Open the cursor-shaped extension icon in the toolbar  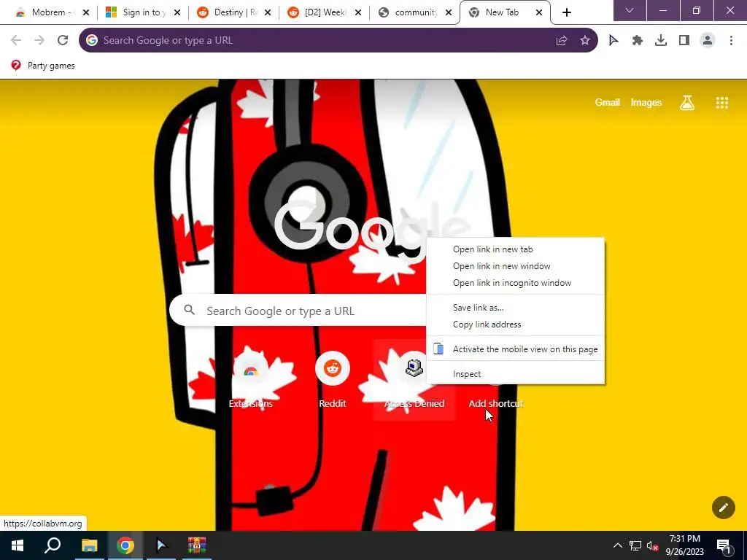(x=614, y=41)
